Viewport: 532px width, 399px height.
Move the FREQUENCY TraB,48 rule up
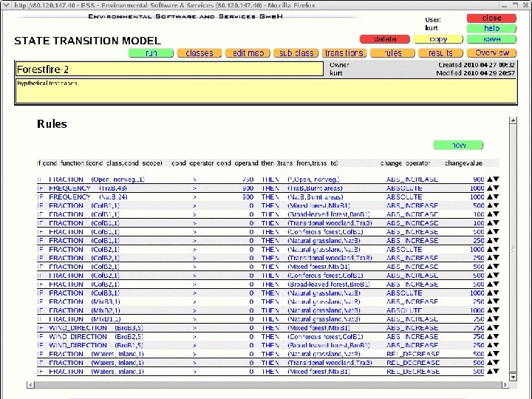pyautogui.click(x=490, y=188)
